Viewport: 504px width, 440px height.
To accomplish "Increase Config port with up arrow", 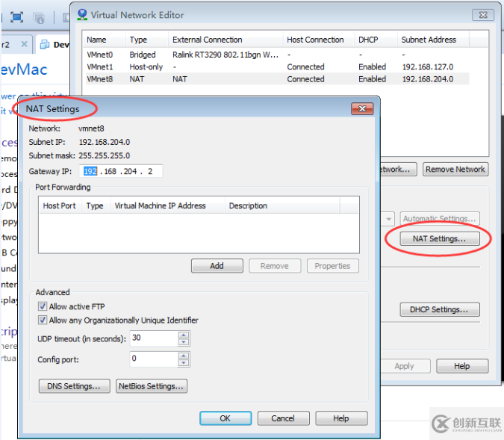I will tap(184, 356).
